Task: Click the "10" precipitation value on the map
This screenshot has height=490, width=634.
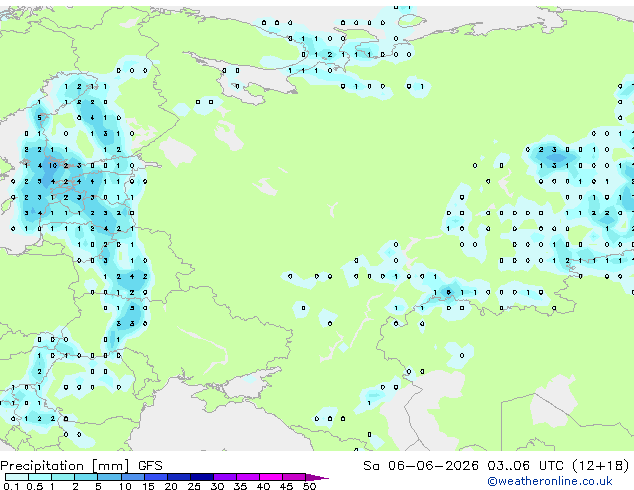Action: [x=53, y=165]
